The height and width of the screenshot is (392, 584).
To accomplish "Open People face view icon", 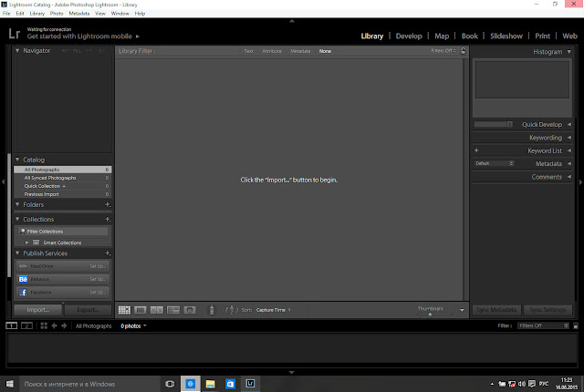I will 190,310.
